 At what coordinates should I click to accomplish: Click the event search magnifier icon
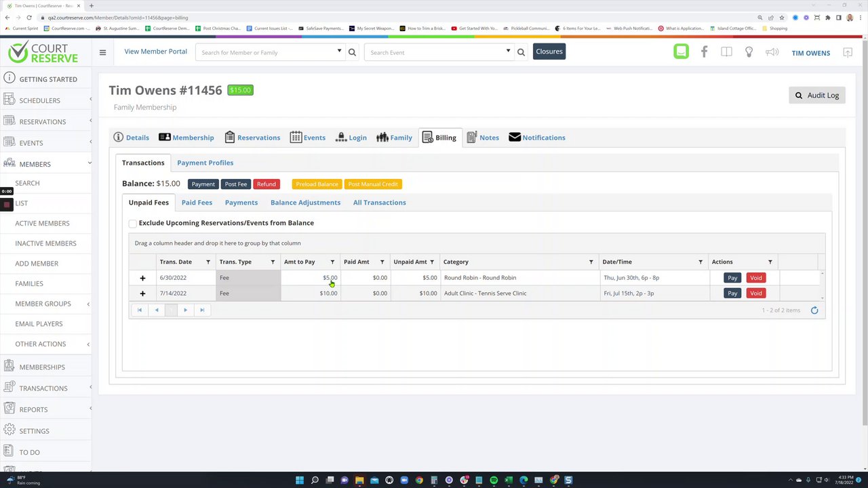[521, 52]
